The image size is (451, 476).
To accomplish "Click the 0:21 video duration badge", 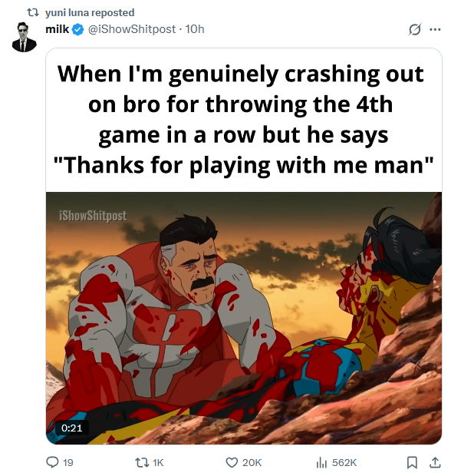I will [72, 428].
